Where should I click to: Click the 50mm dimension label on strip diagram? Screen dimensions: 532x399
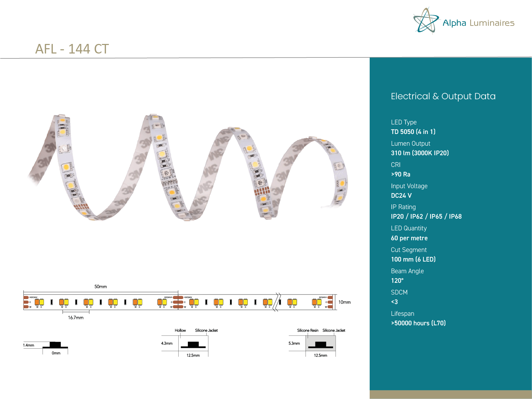(x=100, y=287)
